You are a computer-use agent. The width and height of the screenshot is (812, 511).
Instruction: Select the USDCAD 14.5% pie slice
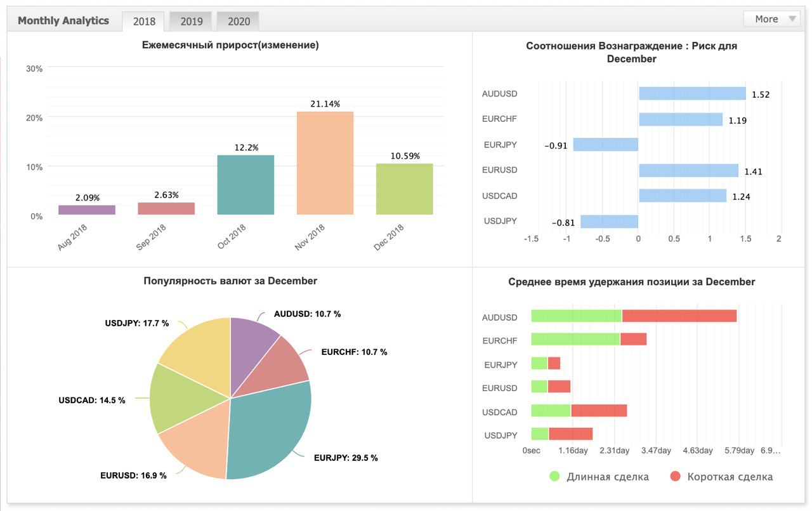coord(178,397)
